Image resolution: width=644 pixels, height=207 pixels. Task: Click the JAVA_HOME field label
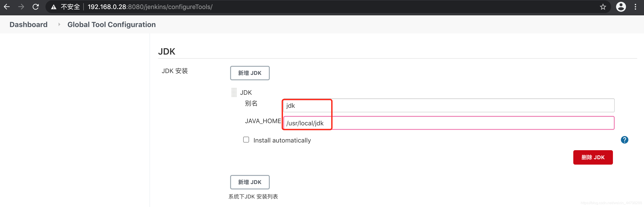[263, 121]
